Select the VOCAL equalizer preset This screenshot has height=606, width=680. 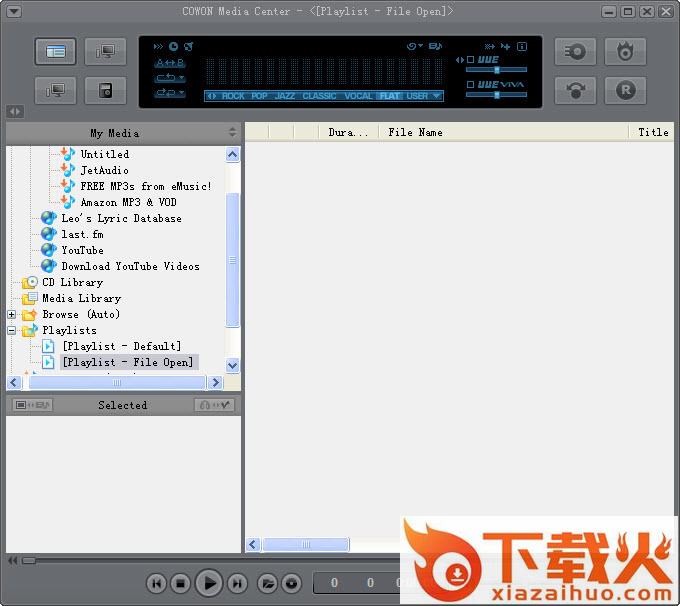pos(358,96)
